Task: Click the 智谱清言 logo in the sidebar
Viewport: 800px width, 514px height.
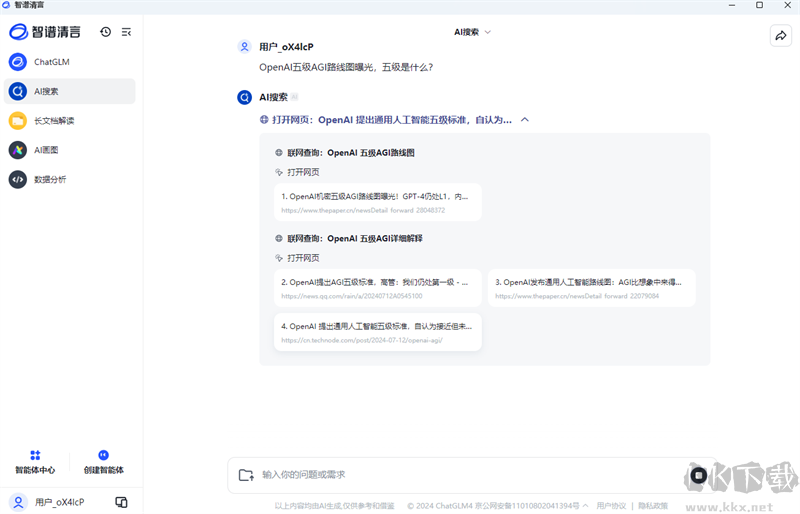Action: pos(45,32)
